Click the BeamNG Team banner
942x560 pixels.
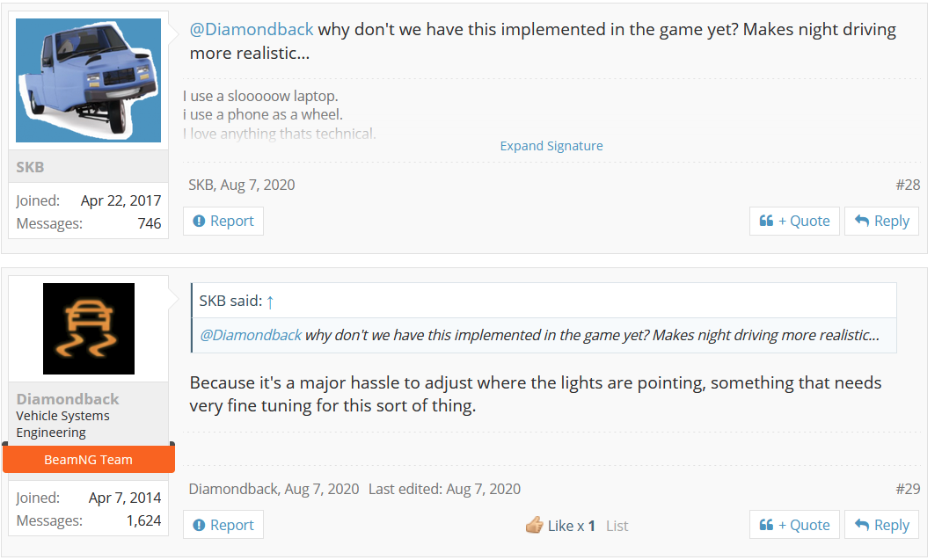click(x=88, y=459)
